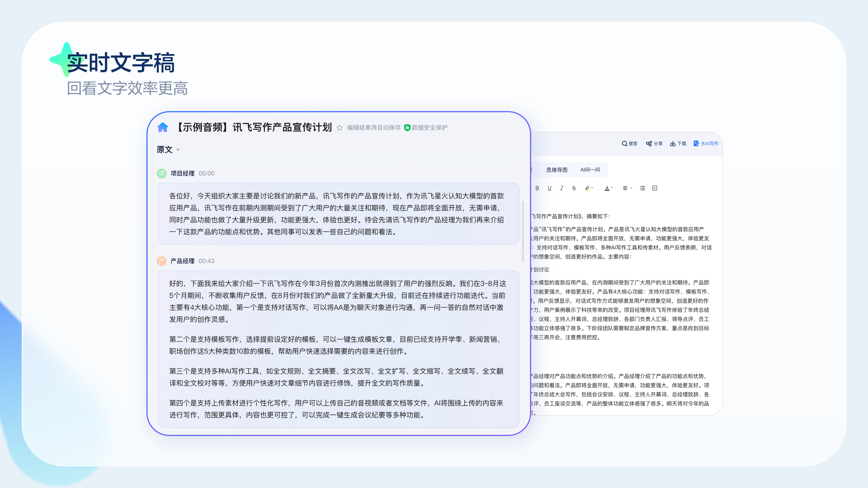868x488 pixels.
Task: Click the 产品经理 speaker avatar
Action: pyautogui.click(x=162, y=261)
